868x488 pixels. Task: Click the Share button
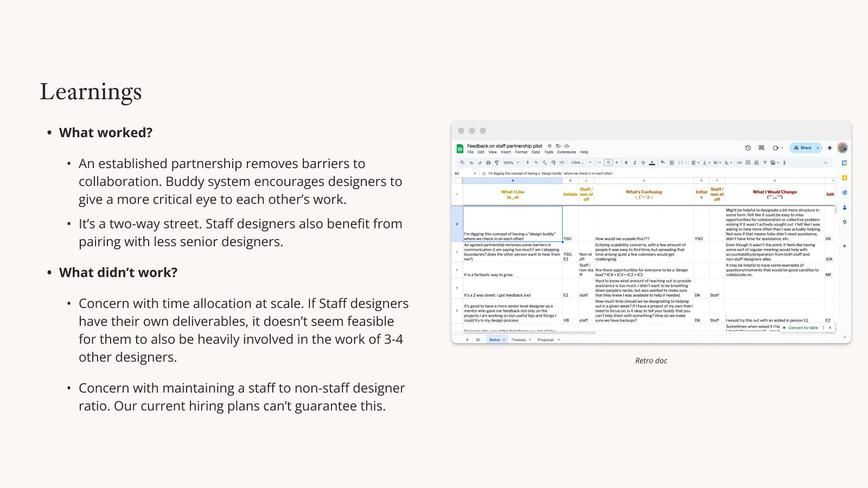[803, 148]
